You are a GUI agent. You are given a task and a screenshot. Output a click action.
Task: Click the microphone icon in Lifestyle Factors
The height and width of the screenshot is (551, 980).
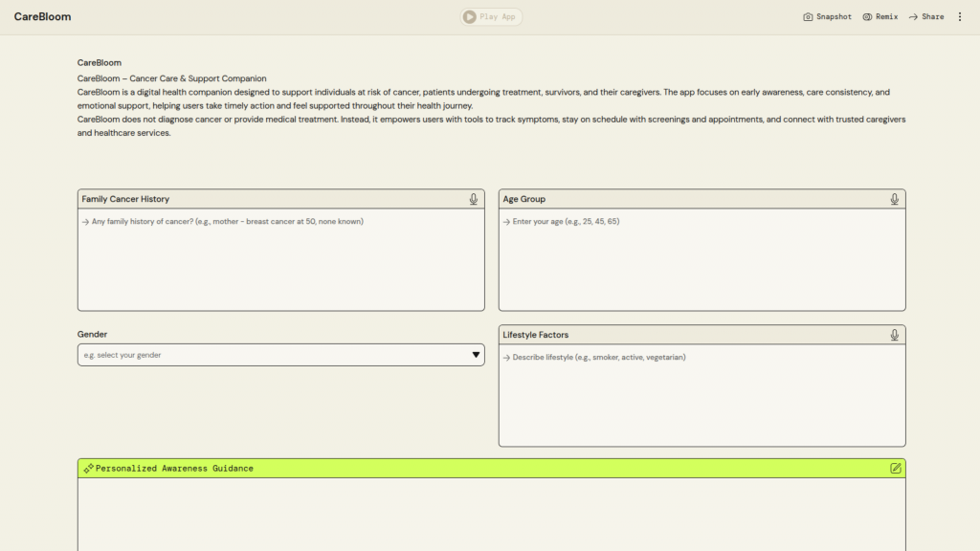[x=894, y=335]
